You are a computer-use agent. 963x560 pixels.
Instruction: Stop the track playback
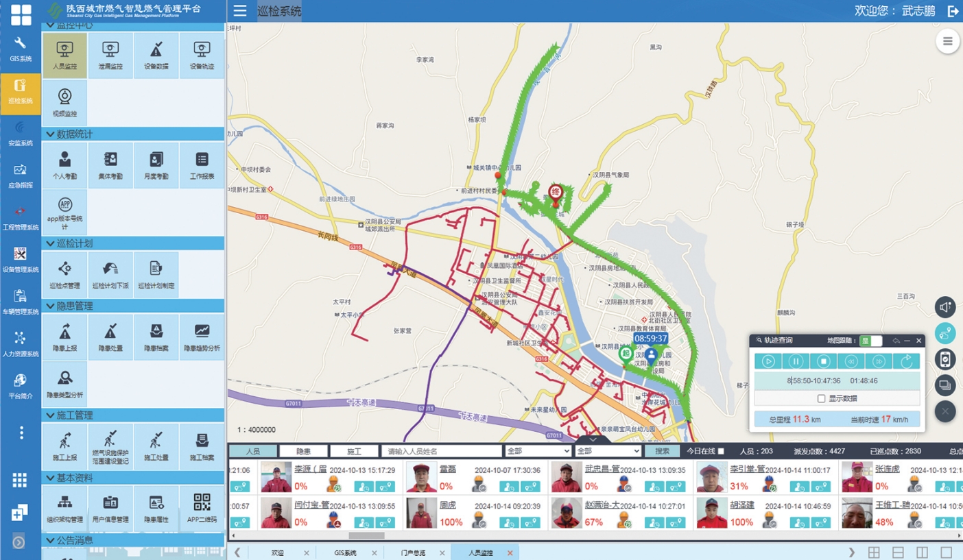coord(824,361)
